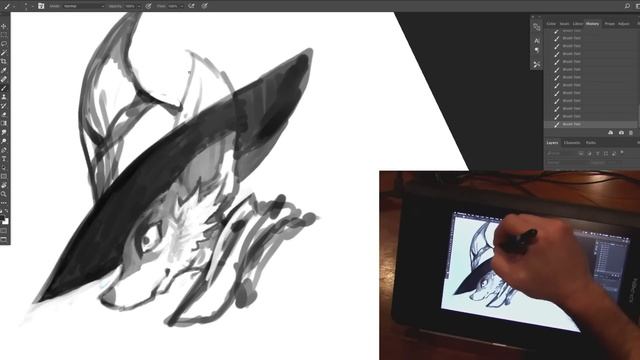The width and height of the screenshot is (640, 360).
Task: Switch to the Adjustments tab
Action: tap(624, 24)
